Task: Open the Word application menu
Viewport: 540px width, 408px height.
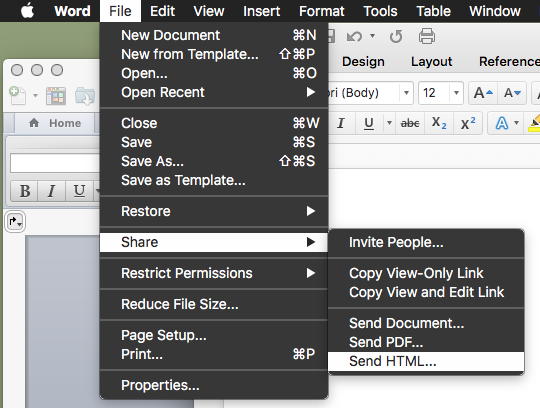Action: click(72, 11)
